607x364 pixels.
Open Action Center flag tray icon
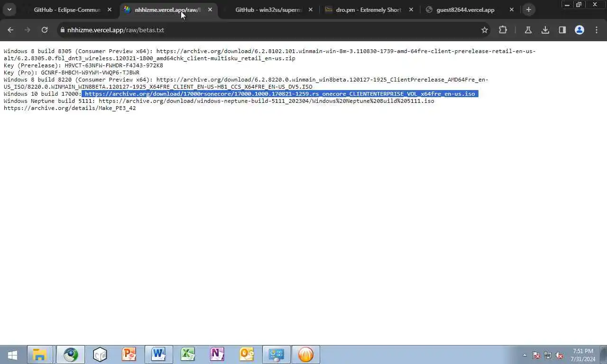[x=536, y=355]
